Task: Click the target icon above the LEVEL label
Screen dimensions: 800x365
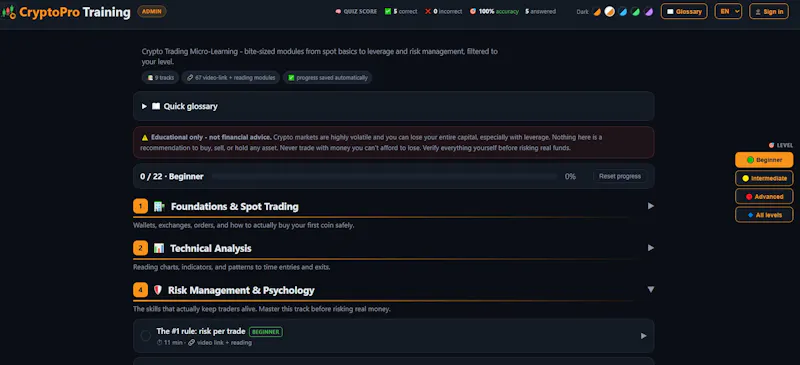Action: (x=771, y=145)
